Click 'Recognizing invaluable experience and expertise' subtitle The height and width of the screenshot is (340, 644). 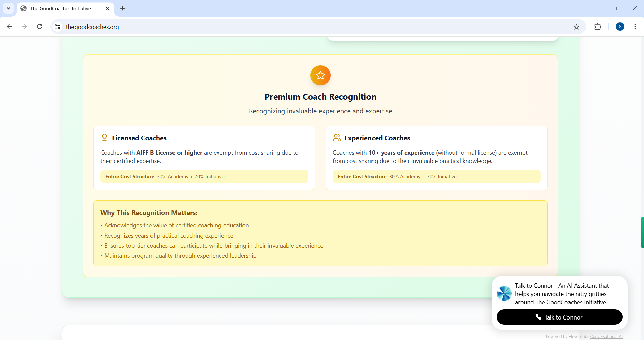pos(320,111)
